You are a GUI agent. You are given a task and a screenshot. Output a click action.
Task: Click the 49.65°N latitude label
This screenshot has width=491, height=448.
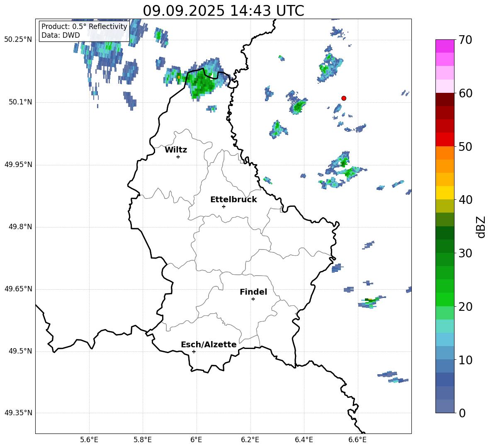pyautogui.click(x=18, y=289)
